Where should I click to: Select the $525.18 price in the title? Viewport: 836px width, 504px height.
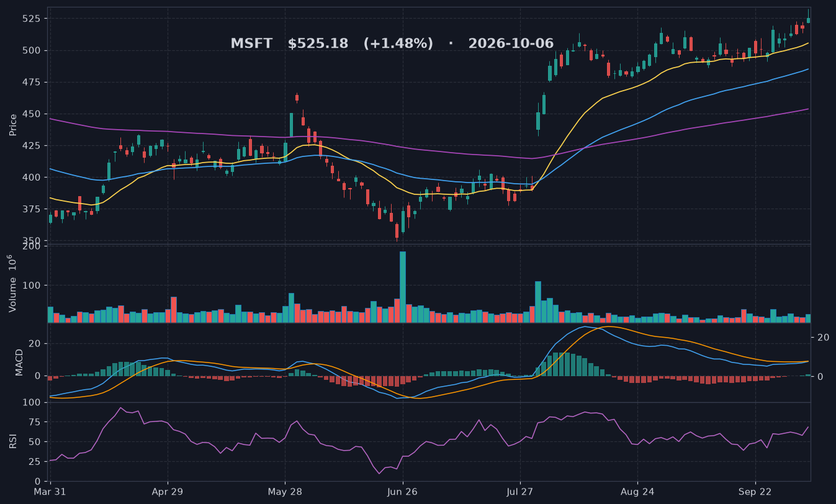(x=318, y=44)
